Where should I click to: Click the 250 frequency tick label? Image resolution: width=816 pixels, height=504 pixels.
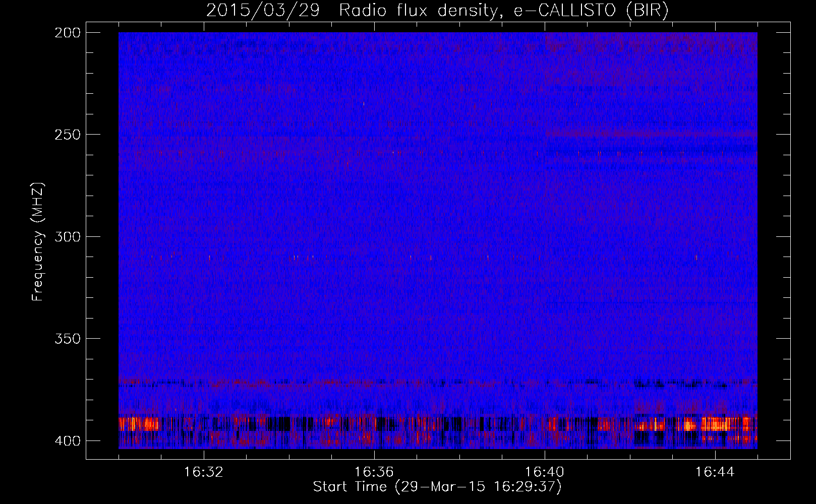(67, 135)
